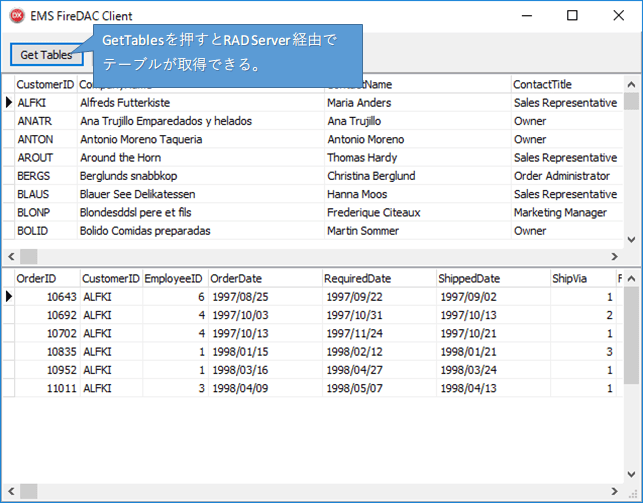Viewport: 643px width, 503px height.
Task: Select the Alfreds Futterkiste cell
Action: click(x=201, y=102)
